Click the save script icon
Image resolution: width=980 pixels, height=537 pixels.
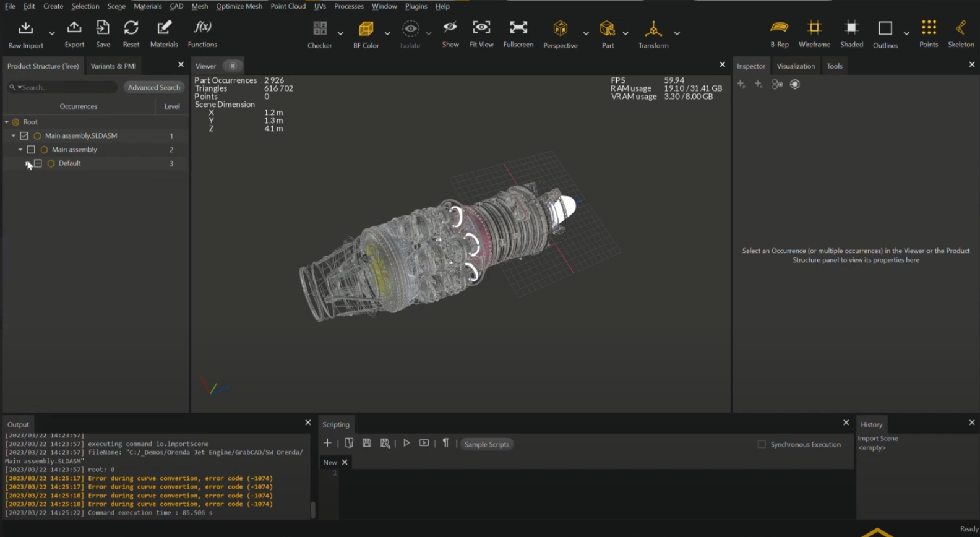point(367,443)
